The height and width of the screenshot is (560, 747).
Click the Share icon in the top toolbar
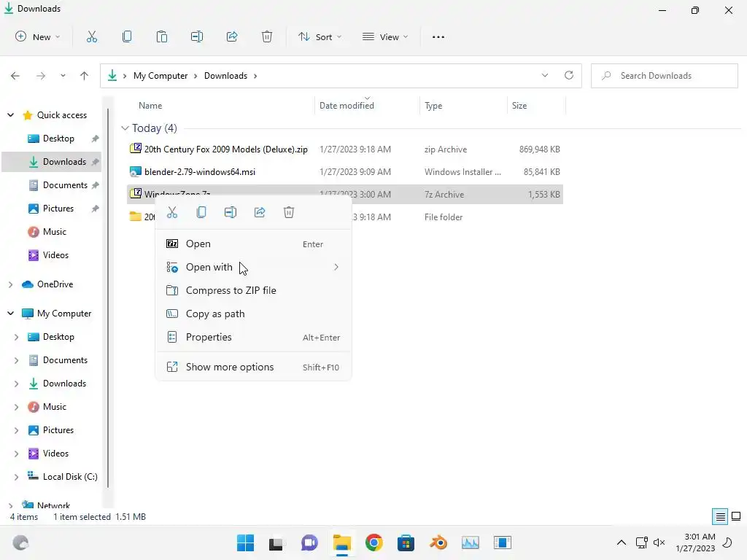[x=232, y=36]
